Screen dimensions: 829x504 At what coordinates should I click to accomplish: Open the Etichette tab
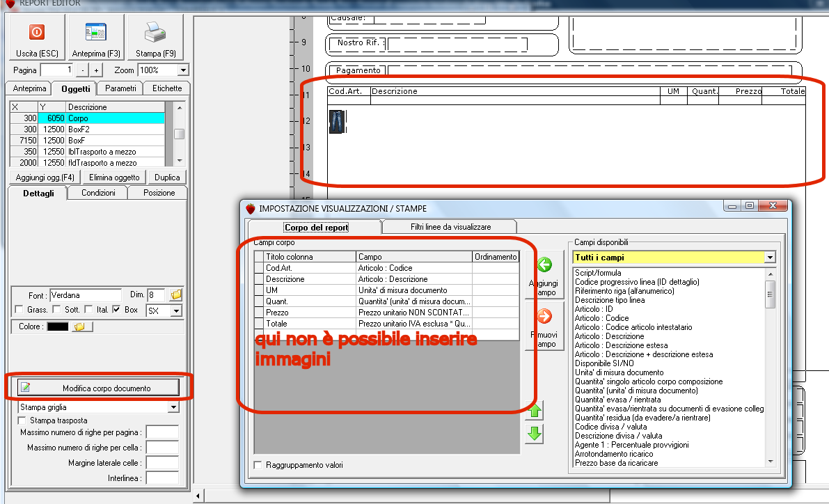[x=167, y=88]
